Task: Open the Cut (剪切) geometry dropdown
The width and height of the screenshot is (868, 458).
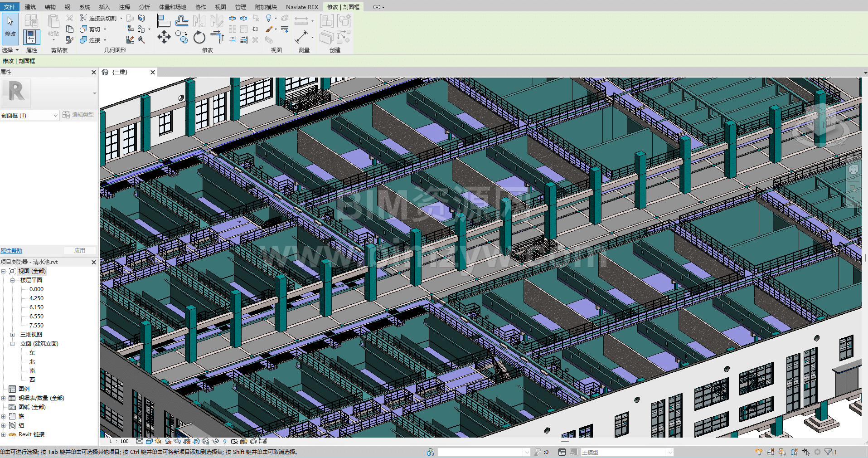Action: (105, 29)
